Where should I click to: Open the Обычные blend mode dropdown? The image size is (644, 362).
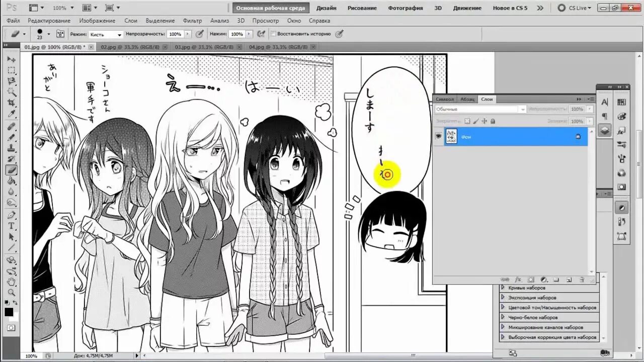[x=480, y=109]
